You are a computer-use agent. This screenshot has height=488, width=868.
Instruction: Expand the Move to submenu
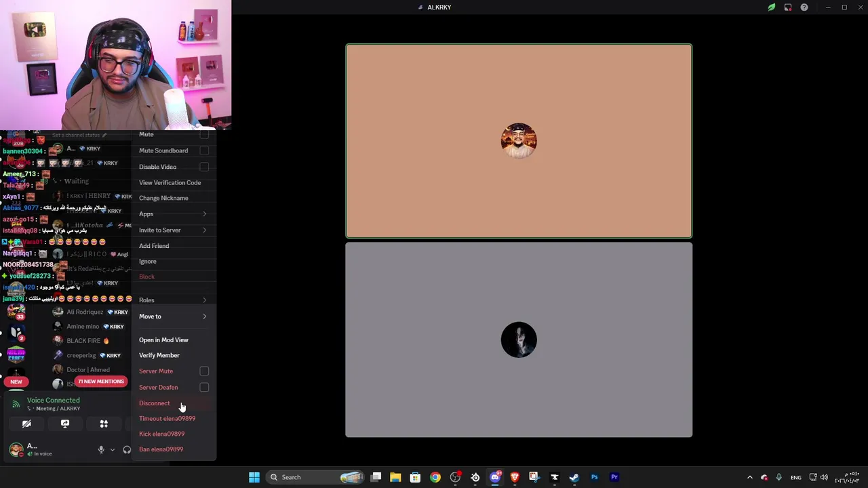point(174,317)
